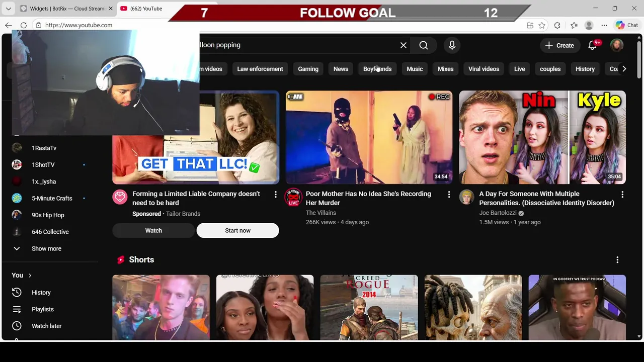Open Poor Mother Has No Idea video title
Screen dimensions: 644x362
368,198
